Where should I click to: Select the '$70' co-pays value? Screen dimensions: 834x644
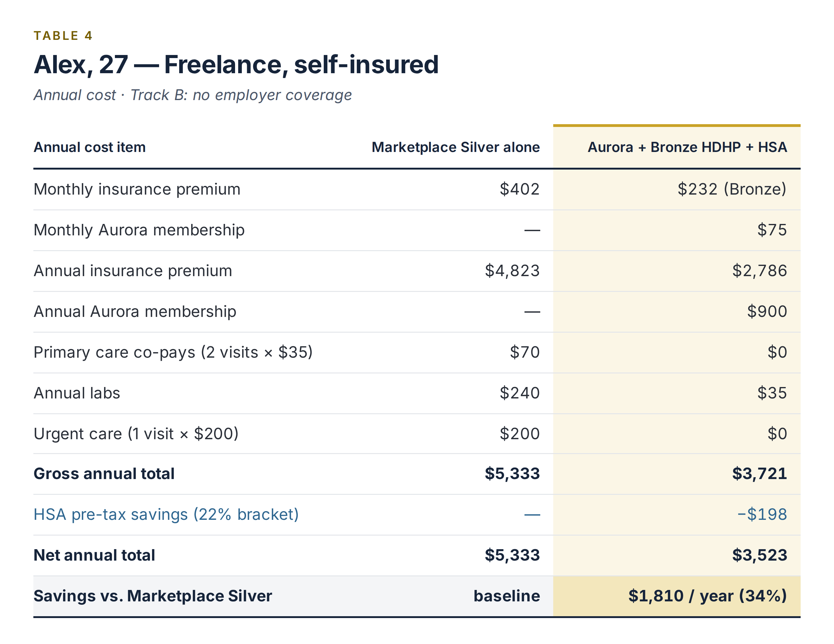[x=525, y=352]
